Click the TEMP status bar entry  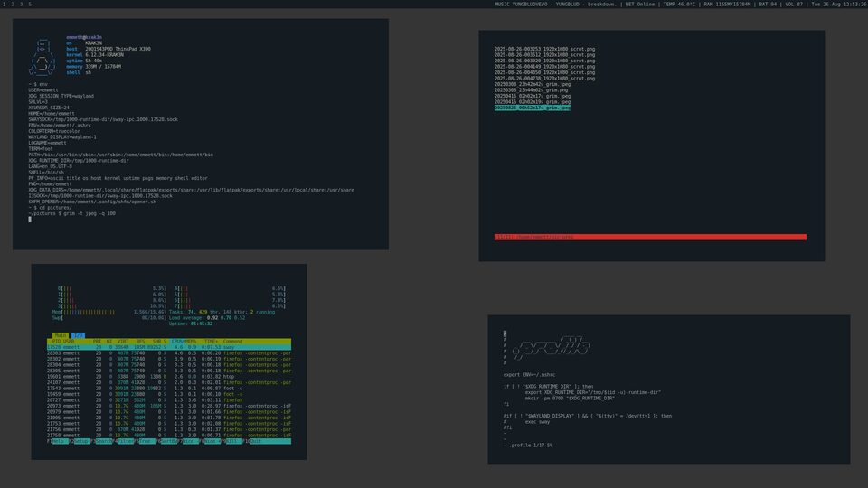tap(679, 4)
